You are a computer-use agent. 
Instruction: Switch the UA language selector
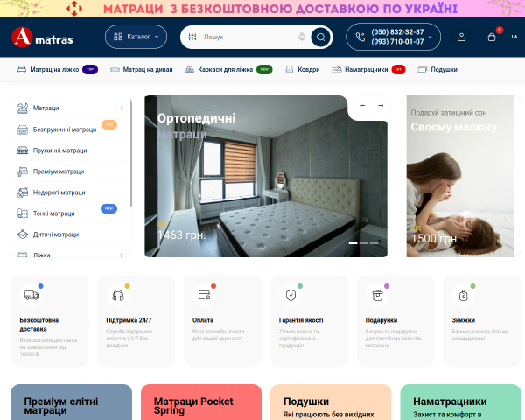coord(514,37)
